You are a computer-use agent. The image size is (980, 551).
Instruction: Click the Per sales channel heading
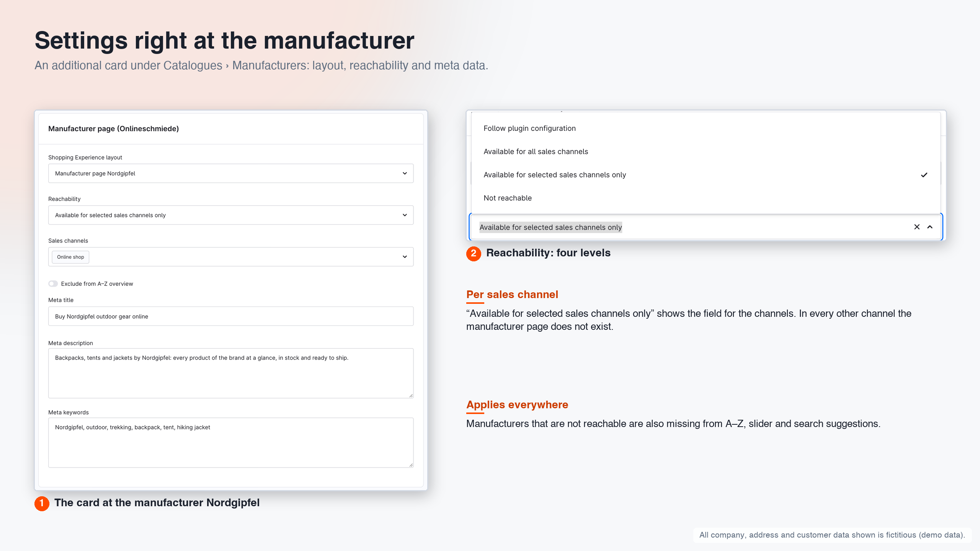512,294
